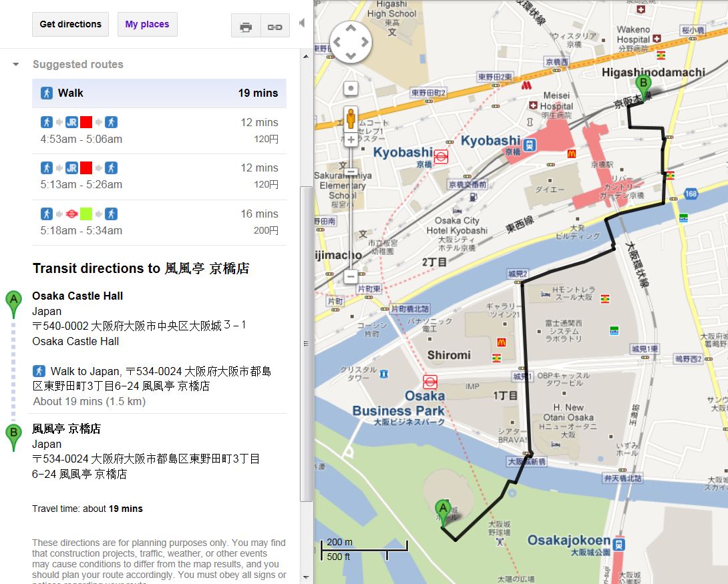Click the show my location button

click(x=351, y=88)
